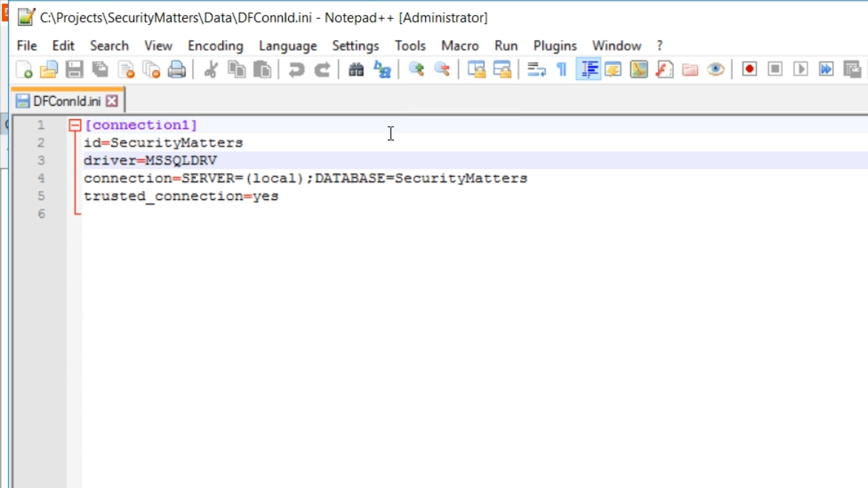Collapse the [connection1] section fold marker
The width and height of the screenshot is (868, 488).
coord(75,125)
